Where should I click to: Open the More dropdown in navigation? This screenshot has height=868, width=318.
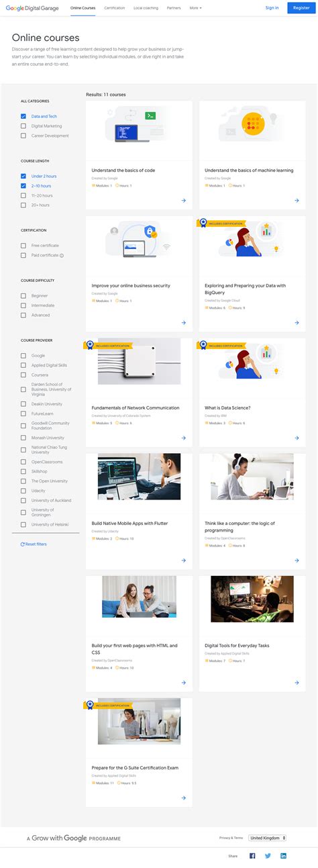(195, 8)
